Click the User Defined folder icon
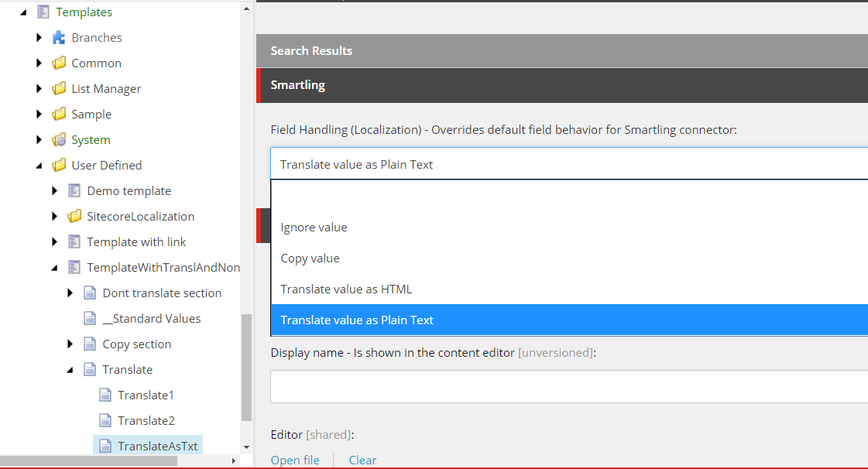868x469 pixels. [59, 165]
